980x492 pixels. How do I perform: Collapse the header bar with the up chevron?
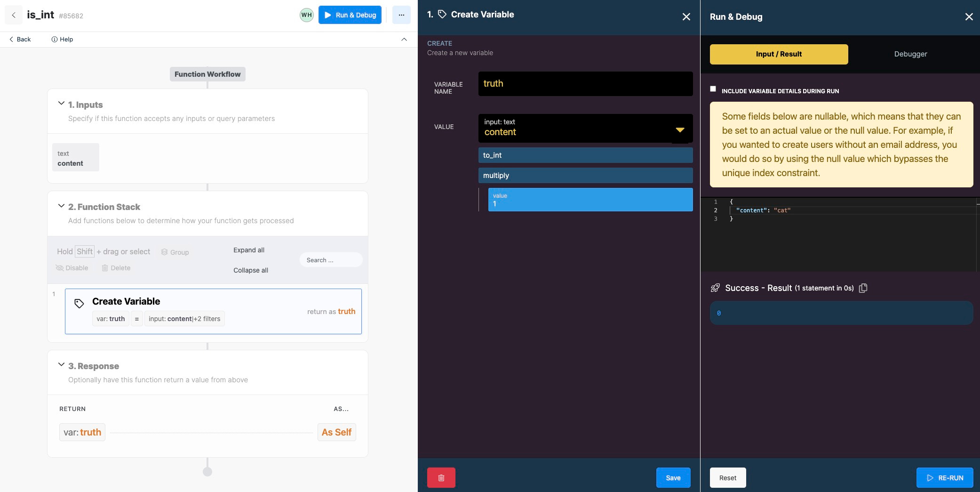(x=404, y=40)
